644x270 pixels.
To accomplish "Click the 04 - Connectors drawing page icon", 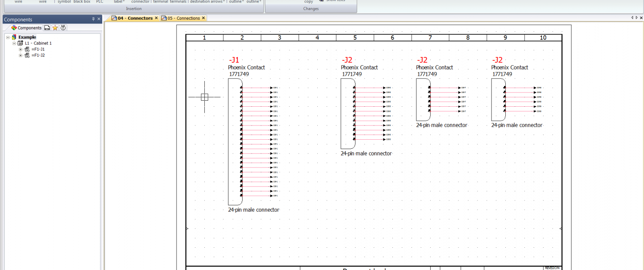I will (x=114, y=18).
